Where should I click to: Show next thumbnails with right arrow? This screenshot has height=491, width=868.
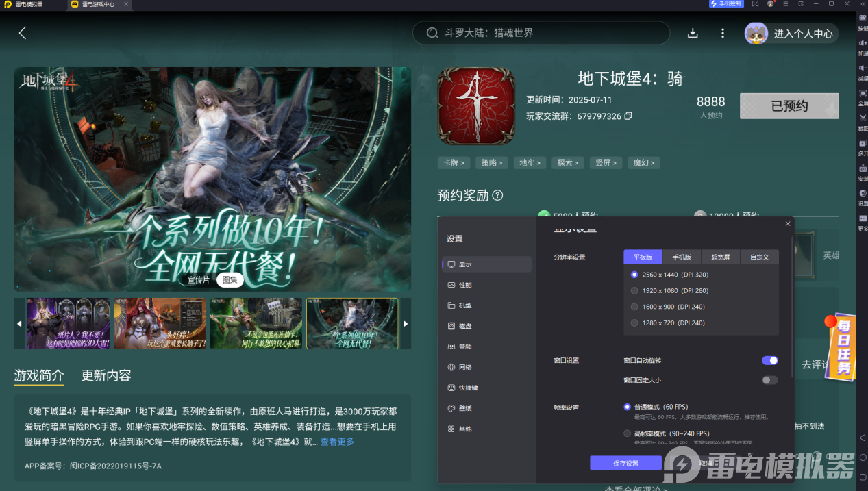406,324
